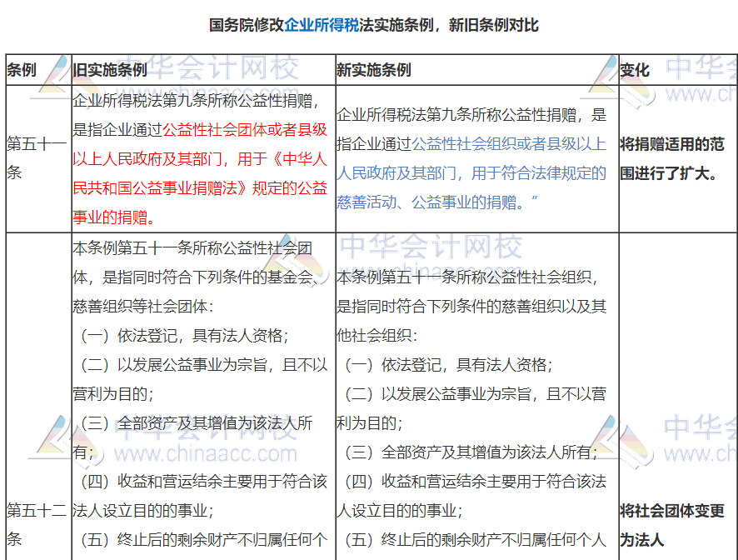The height and width of the screenshot is (560, 738).
Task: Click item （五）终止后的剩余财产 in old regulation column
Action: click(x=200, y=540)
